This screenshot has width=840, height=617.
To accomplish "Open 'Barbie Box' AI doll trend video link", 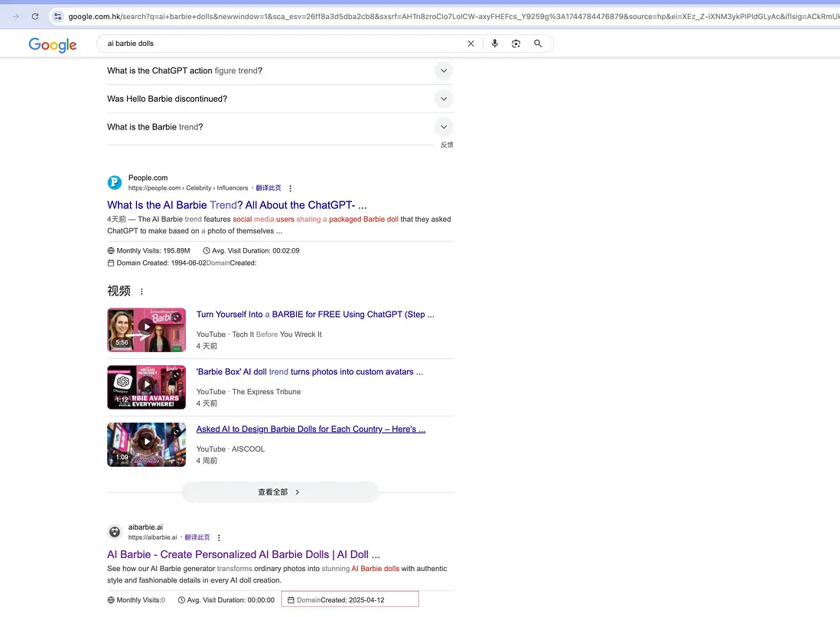I will [310, 372].
